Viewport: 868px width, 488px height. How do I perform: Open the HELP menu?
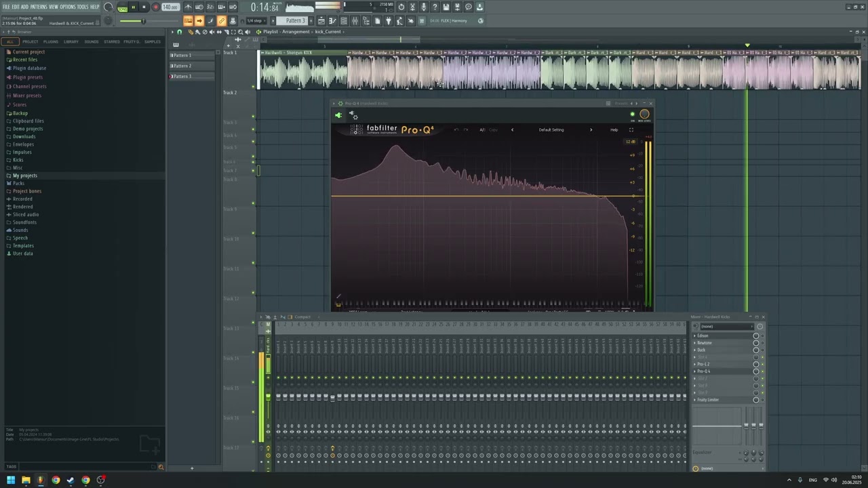[x=95, y=7]
